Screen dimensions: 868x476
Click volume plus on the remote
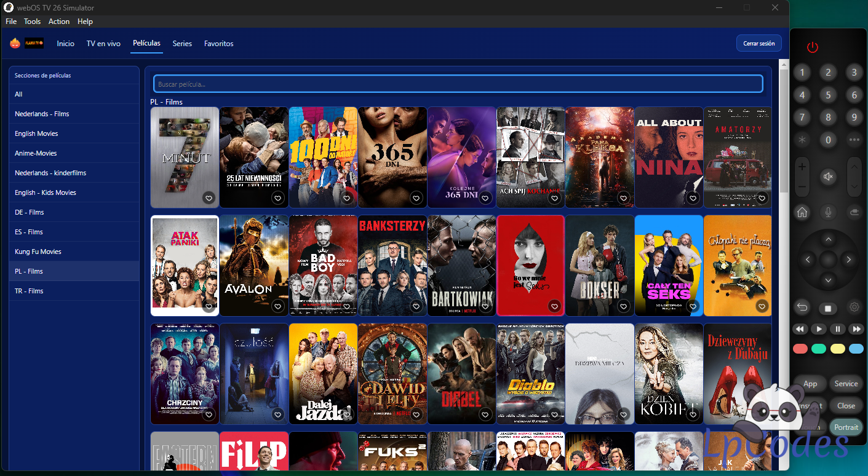pyautogui.click(x=802, y=167)
